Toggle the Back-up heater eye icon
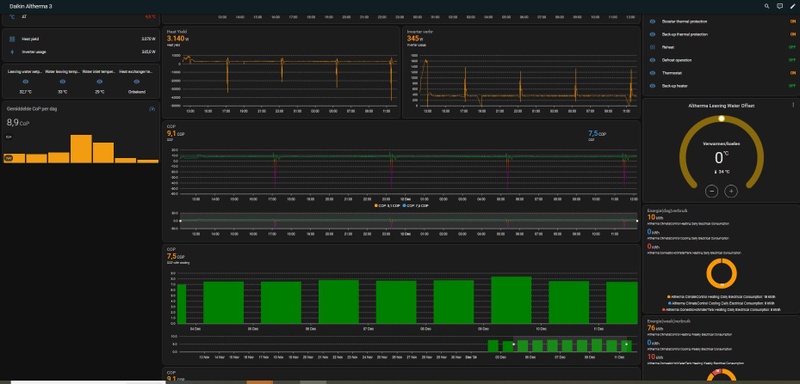The image size is (800, 384). [652, 86]
